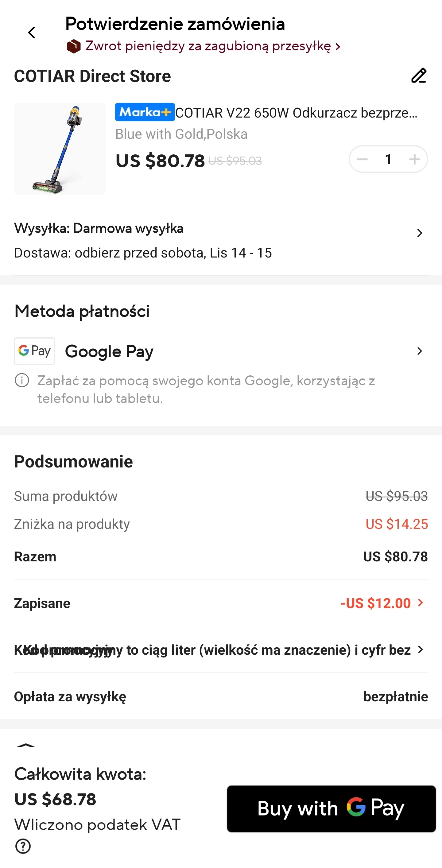Expand Zapisane savings details chevron
Screen dimensions: 442x868
point(421,603)
